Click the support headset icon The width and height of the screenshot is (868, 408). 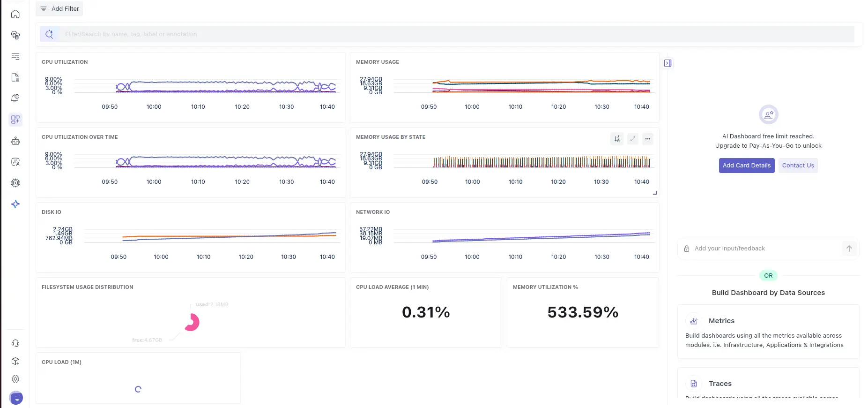15,343
